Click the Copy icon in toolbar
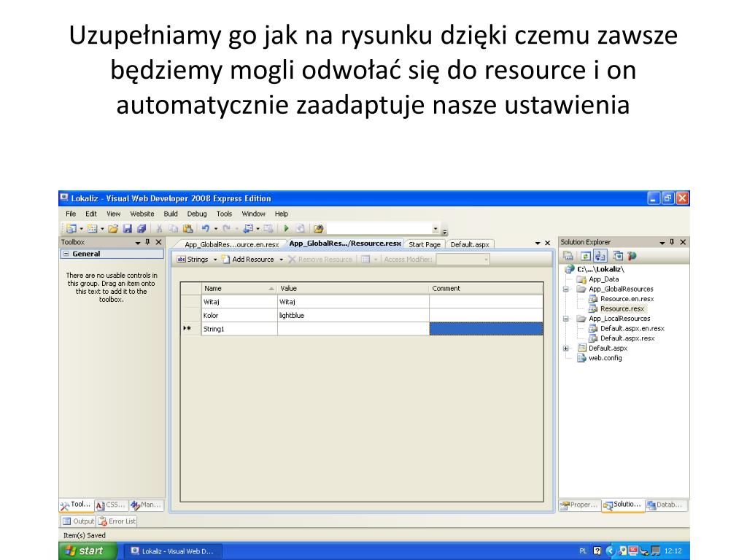The width and height of the screenshot is (747, 560). click(x=174, y=228)
